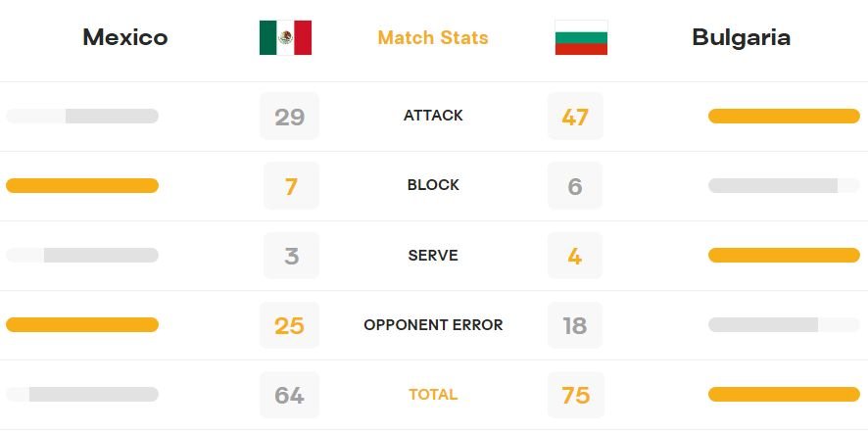Image resolution: width=868 pixels, height=432 pixels.
Task: Open the Bulgaria team name
Action: pyautogui.click(x=741, y=37)
